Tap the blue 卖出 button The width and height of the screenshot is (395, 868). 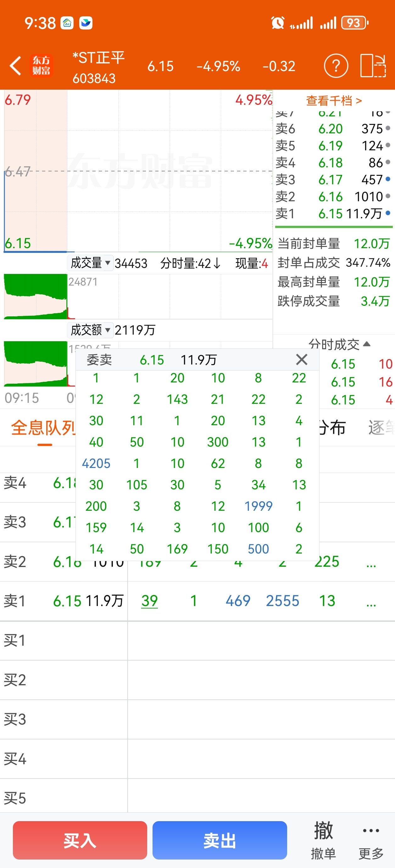[220, 840]
